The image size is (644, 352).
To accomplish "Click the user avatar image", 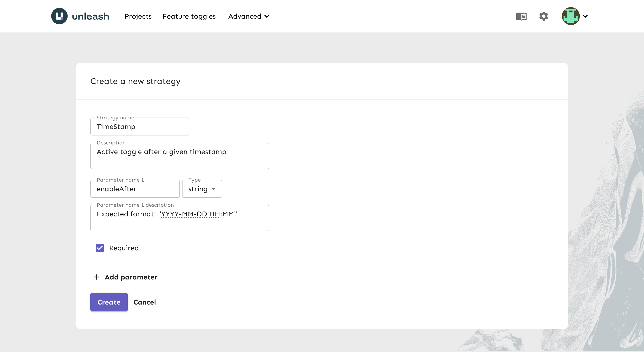I will pos(570,16).
